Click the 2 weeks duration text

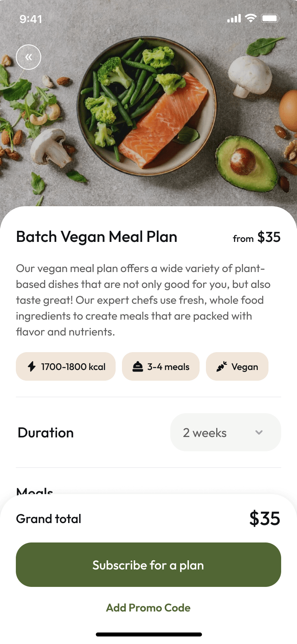pos(205,433)
